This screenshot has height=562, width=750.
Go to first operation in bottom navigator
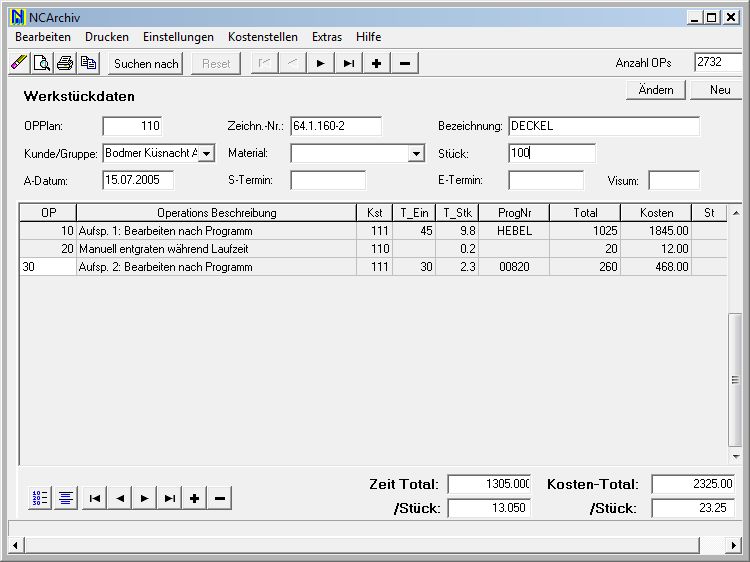95,498
